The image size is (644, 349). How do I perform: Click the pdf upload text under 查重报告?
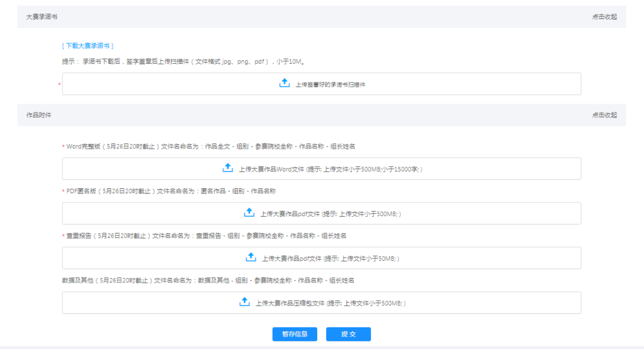(330, 258)
